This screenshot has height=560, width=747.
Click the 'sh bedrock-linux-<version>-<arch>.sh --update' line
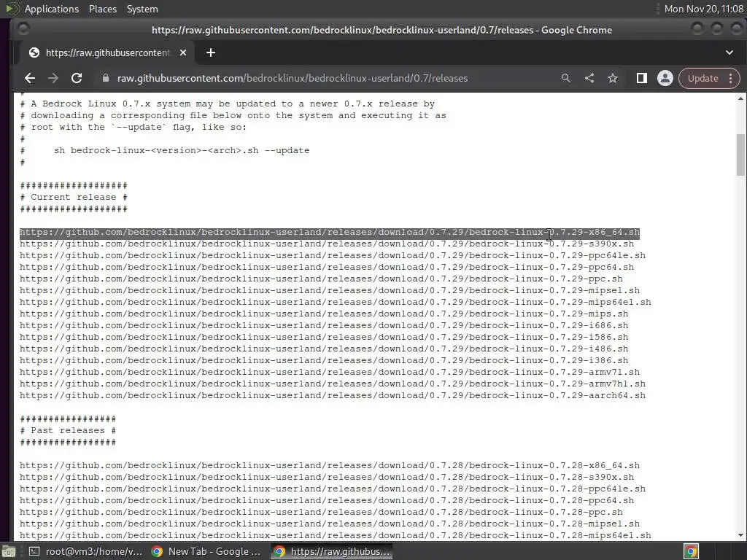click(x=182, y=150)
